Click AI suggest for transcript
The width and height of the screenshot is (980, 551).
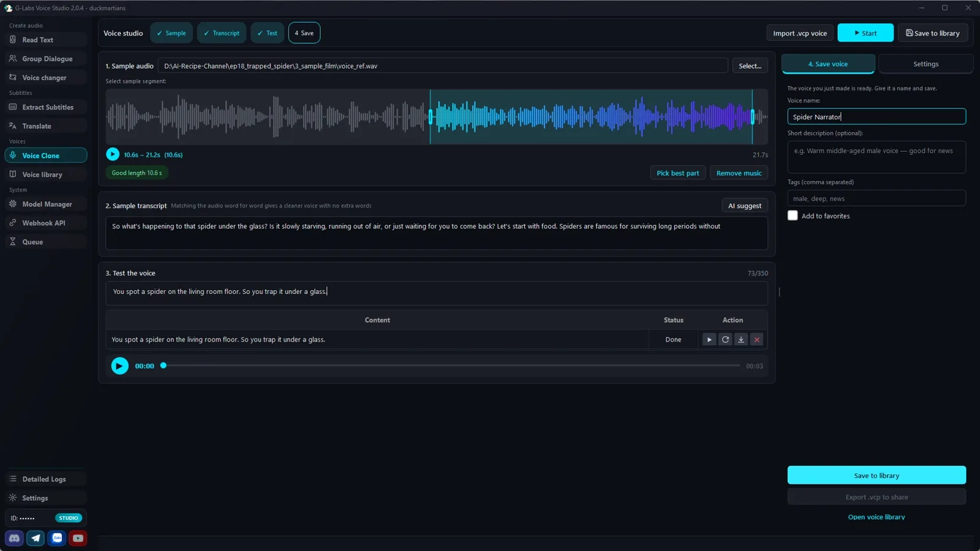click(x=745, y=206)
